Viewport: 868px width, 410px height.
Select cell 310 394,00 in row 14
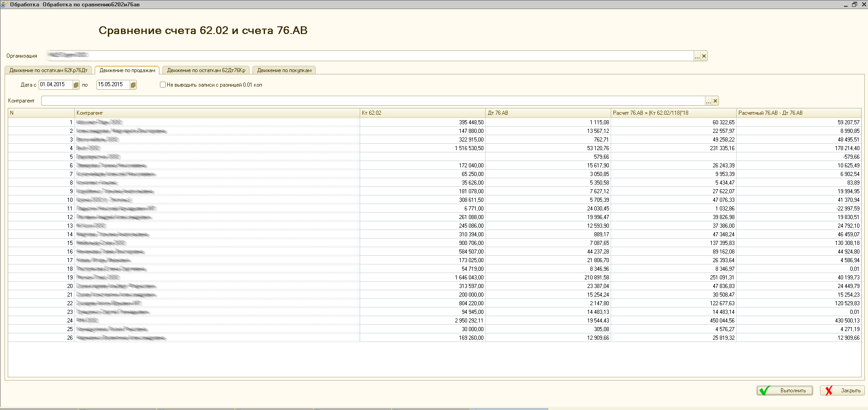tap(423, 234)
